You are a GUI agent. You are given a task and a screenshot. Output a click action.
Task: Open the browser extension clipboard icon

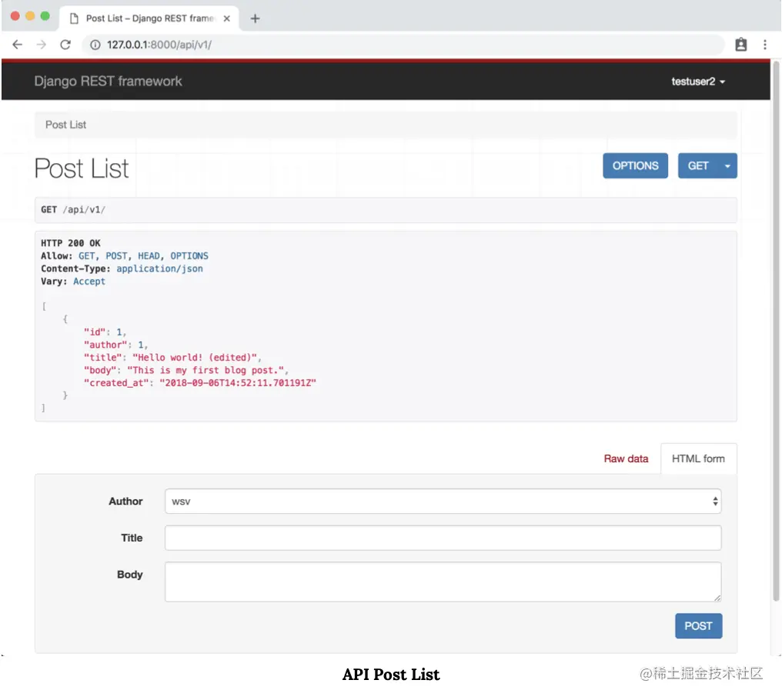pos(741,45)
